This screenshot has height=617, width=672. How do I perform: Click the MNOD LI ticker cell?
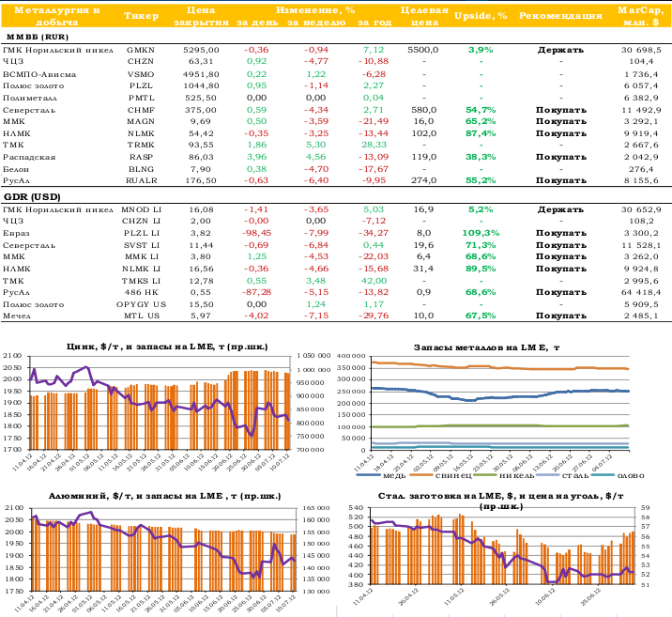[x=141, y=209]
